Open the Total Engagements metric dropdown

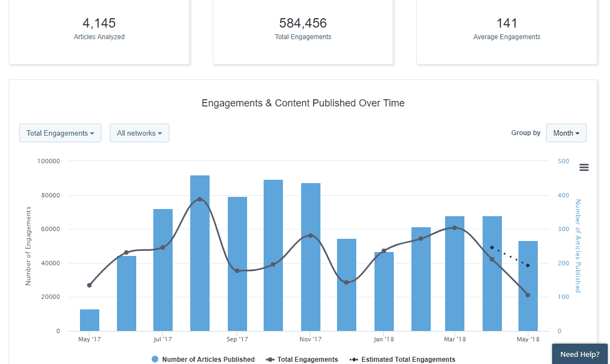click(60, 133)
